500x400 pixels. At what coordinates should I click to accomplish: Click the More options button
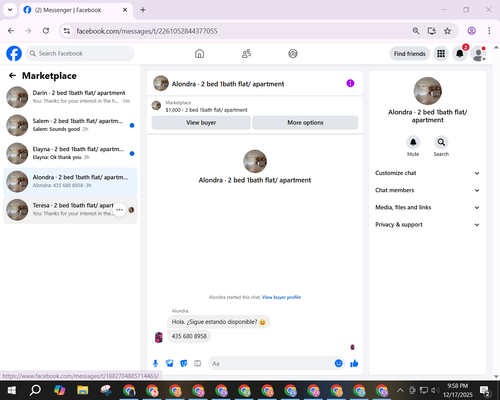(305, 123)
